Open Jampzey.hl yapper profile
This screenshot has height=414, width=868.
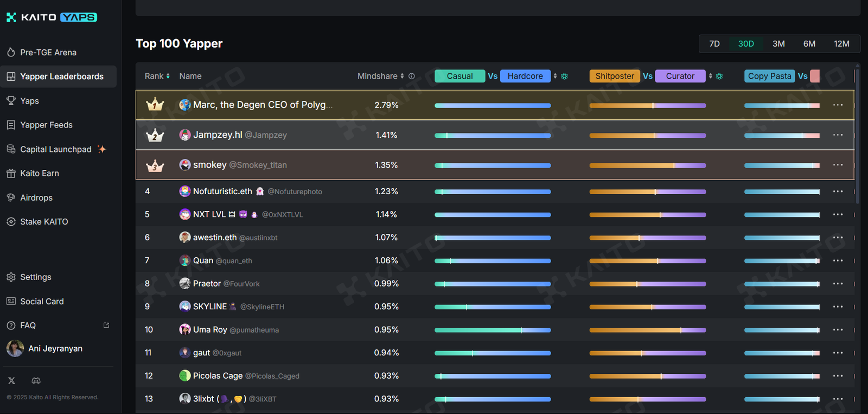click(x=218, y=135)
